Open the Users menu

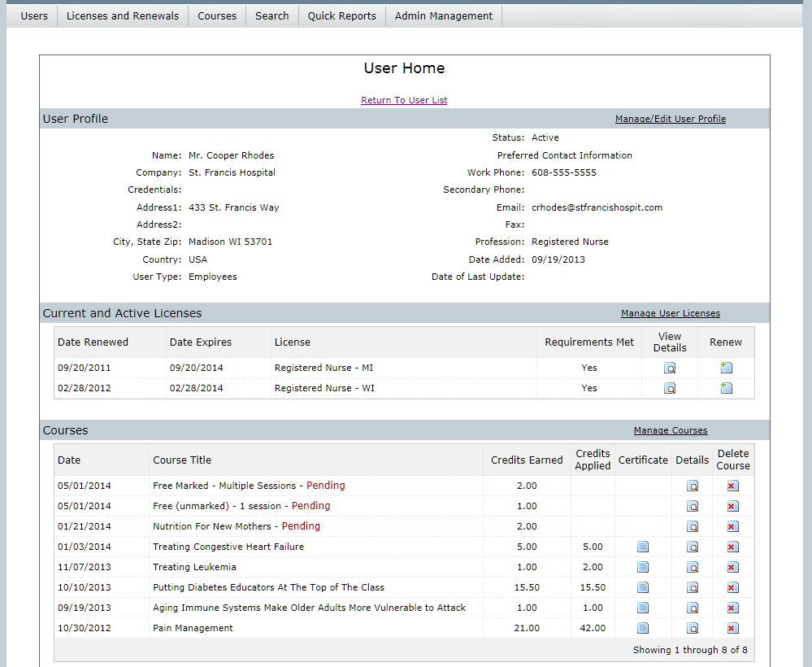[x=34, y=15]
